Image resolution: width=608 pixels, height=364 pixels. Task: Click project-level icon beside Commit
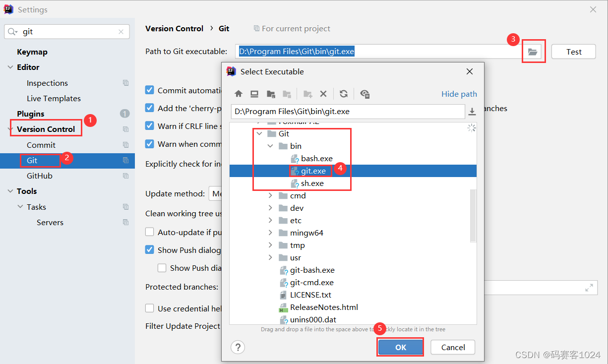[x=125, y=145]
